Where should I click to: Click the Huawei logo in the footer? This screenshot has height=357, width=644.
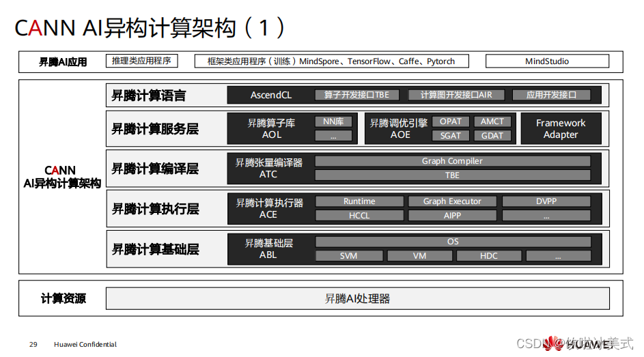pos(577,343)
